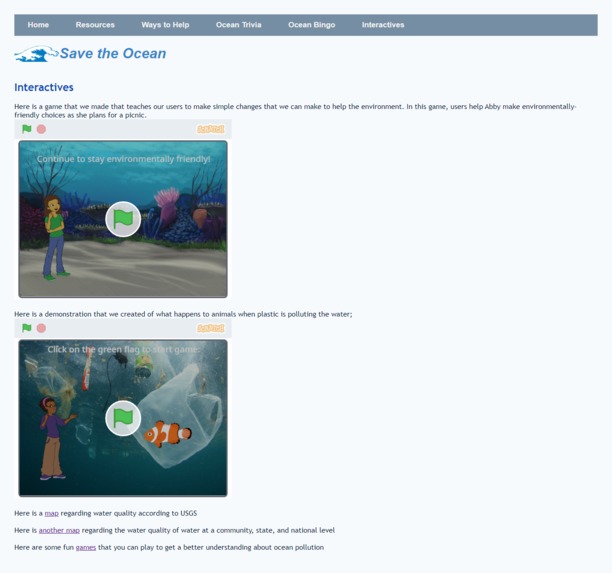Open the Ways to Help page

pyautogui.click(x=165, y=25)
